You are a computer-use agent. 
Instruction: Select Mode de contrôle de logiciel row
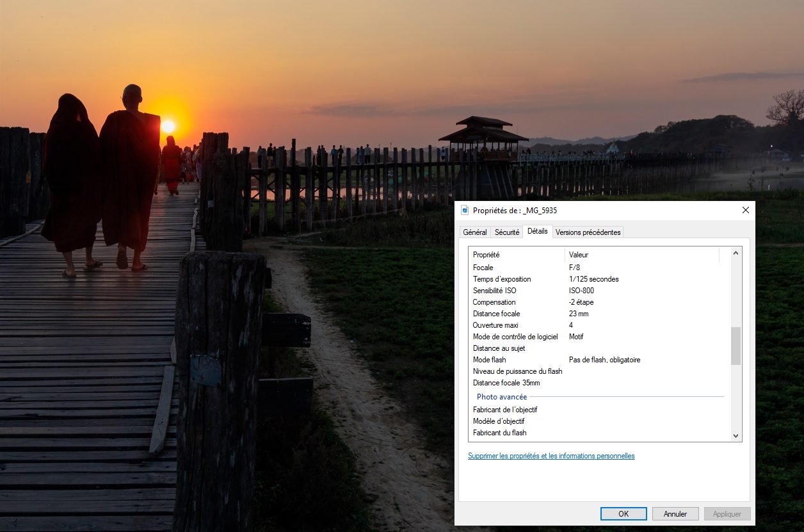pos(599,337)
